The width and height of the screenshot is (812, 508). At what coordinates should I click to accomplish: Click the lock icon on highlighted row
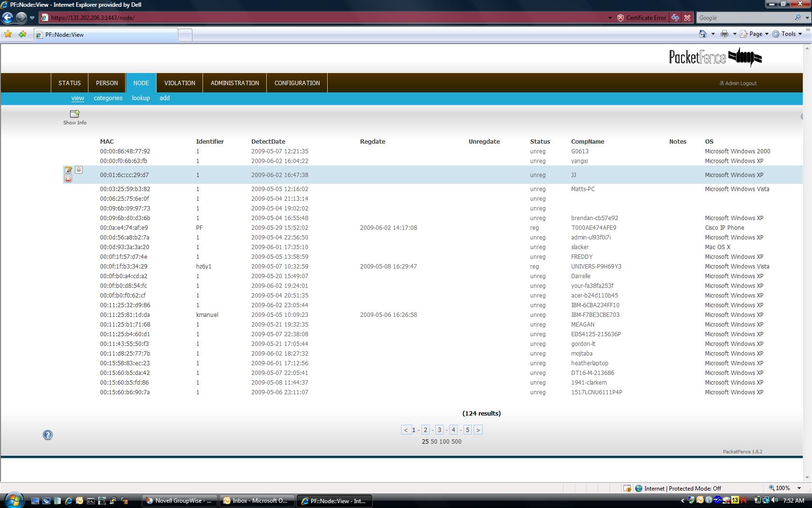[x=79, y=170]
